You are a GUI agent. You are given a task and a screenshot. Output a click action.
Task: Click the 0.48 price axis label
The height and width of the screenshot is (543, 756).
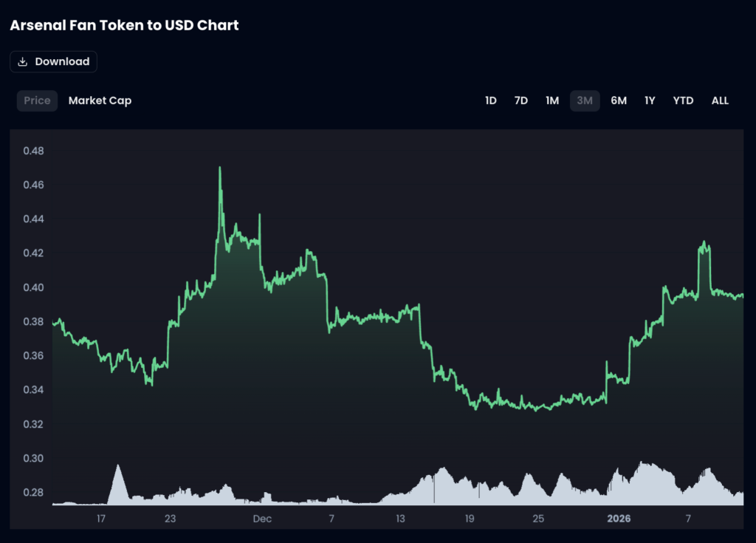click(34, 151)
